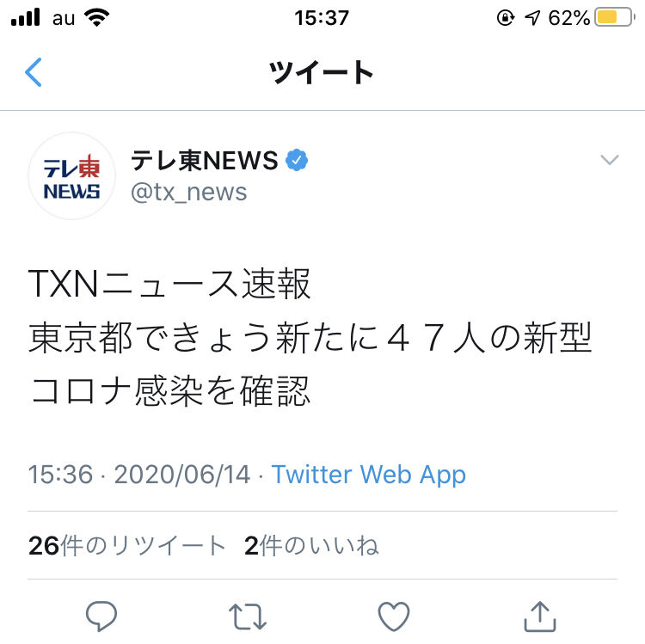
Task: Tap the ツイート header title
Action: point(322,72)
